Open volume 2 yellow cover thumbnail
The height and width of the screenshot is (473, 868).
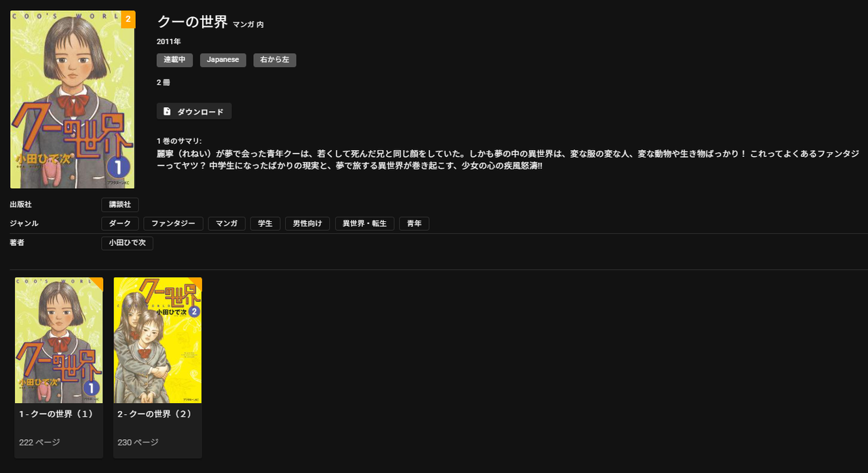pyautogui.click(x=157, y=340)
